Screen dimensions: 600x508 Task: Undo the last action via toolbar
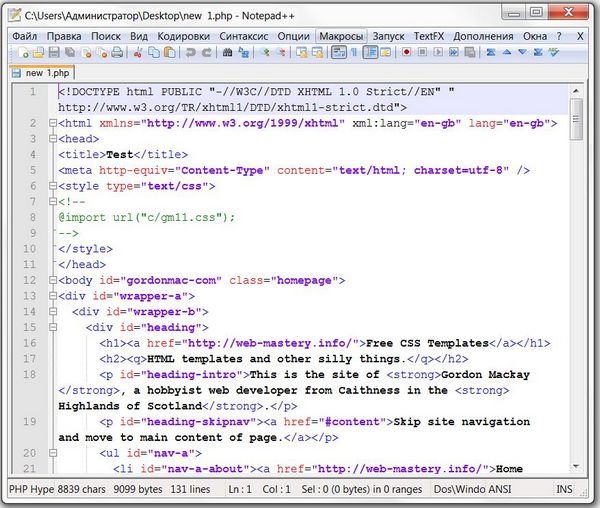pos(190,52)
